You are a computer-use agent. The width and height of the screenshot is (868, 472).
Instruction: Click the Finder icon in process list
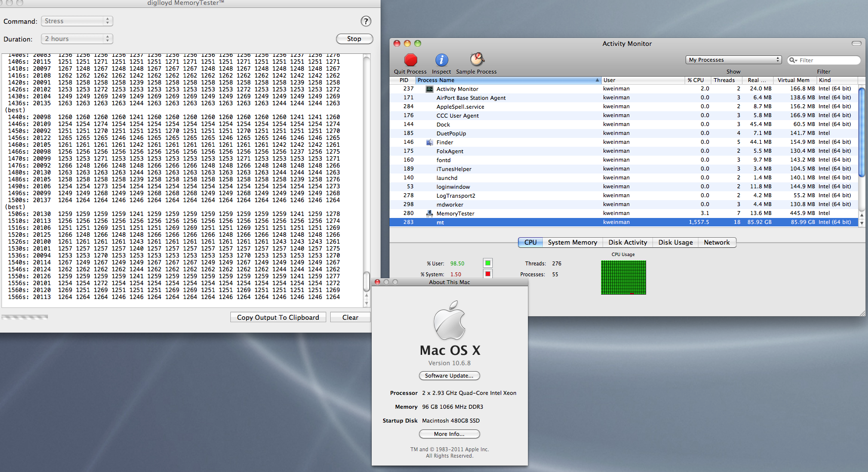coord(430,142)
